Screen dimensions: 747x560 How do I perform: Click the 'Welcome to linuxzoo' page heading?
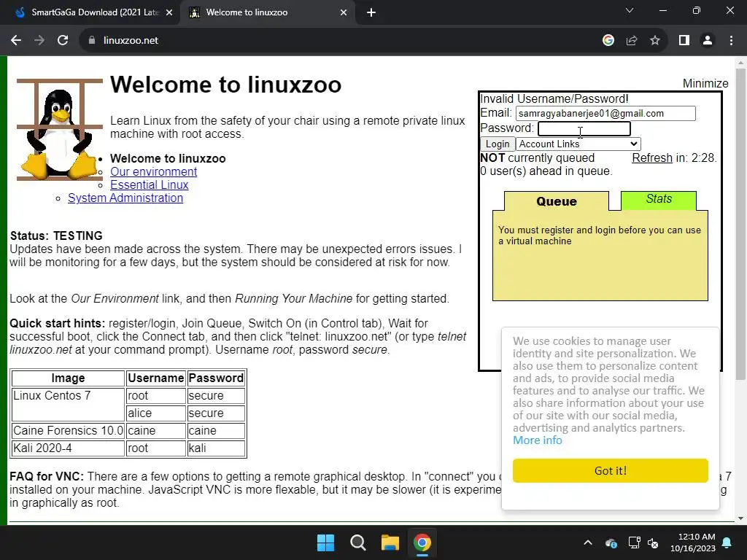point(226,85)
